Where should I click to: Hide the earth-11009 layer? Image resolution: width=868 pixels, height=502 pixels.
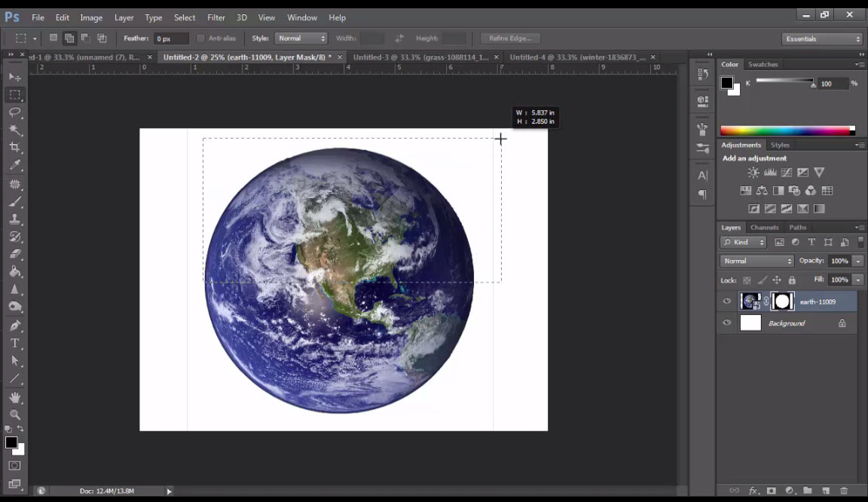click(x=726, y=301)
